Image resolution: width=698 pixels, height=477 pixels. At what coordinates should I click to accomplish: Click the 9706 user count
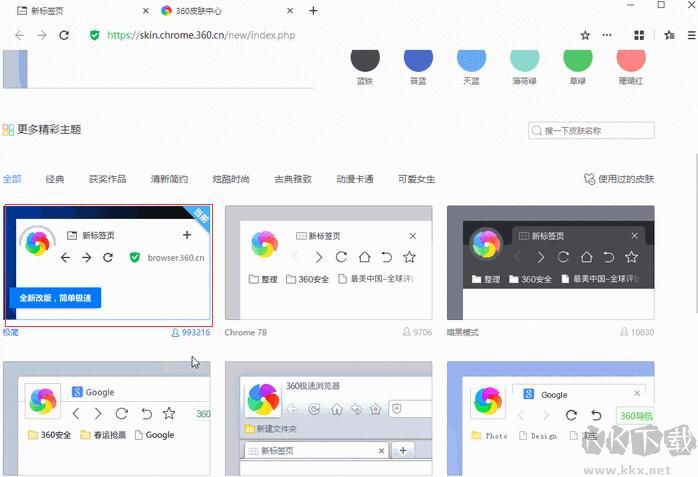point(418,332)
